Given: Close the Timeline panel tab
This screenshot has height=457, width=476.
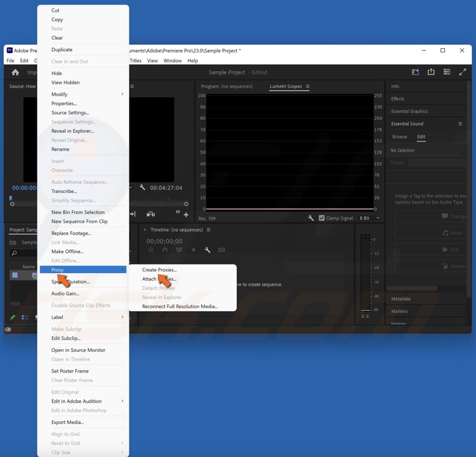Looking at the screenshot, I should tap(145, 230).
